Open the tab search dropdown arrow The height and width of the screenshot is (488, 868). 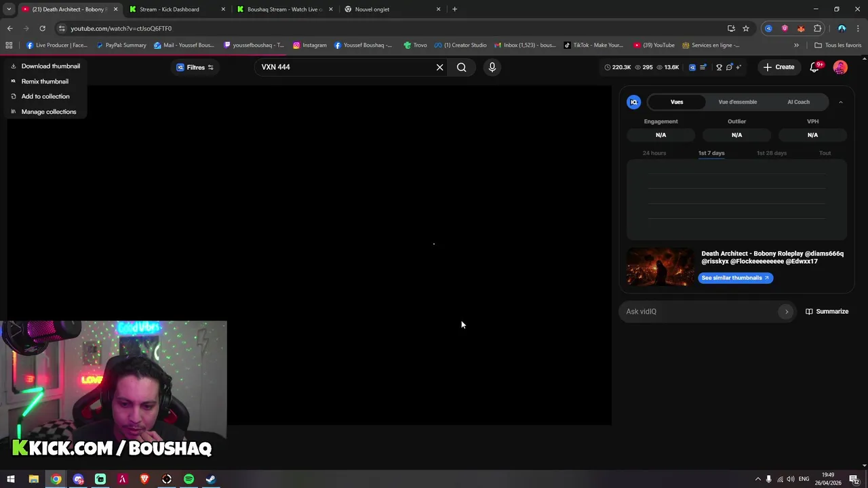click(x=9, y=9)
